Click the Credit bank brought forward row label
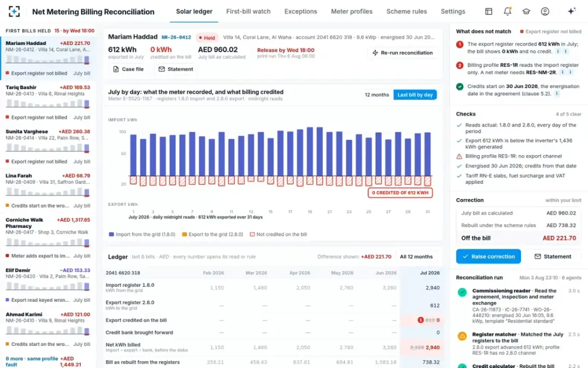This screenshot has width=588, height=368. point(139,332)
